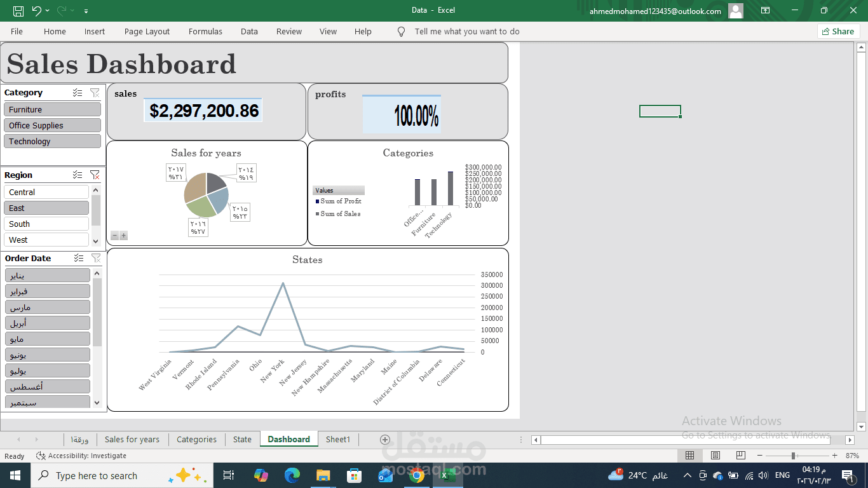Click the add new sheet plus icon
This screenshot has height=488, width=868.
(x=384, y=440)
